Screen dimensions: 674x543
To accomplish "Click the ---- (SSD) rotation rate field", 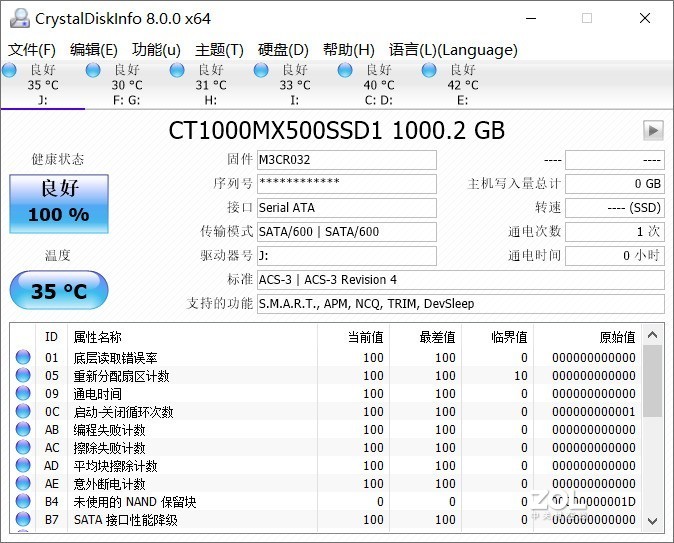I will coord(615,208).
